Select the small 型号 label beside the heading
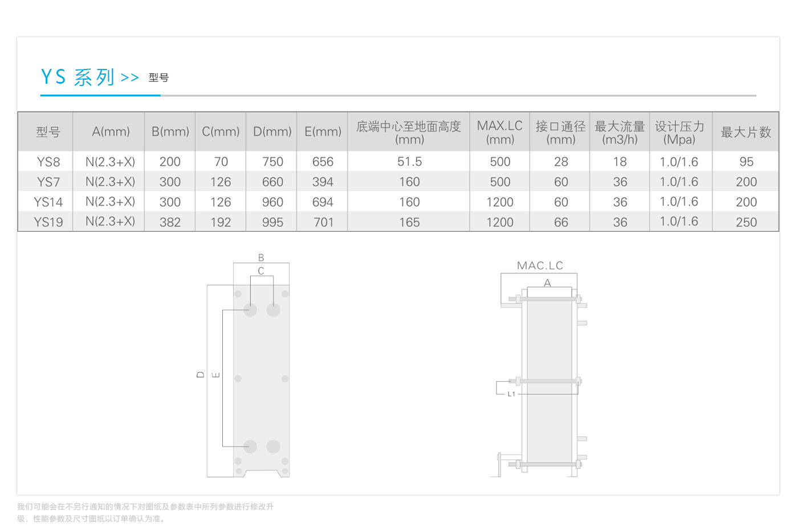Screen dimensions: 798x532 (x=158, y=77)
